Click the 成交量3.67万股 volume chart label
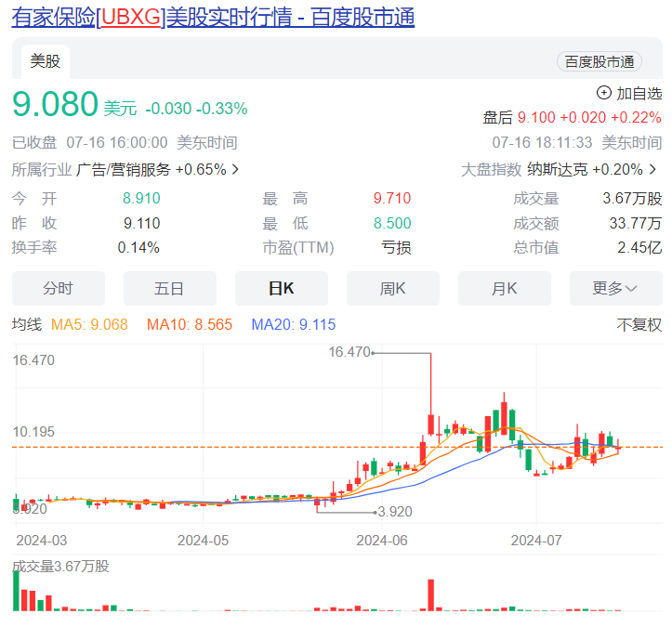This screenshot has width=672, height=627. pyautogui.click(x=60, y=567)
